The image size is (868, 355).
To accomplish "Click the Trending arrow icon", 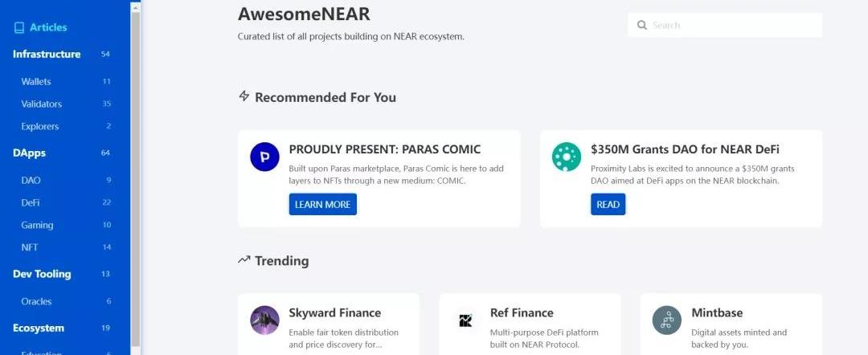I will [244, 259].
